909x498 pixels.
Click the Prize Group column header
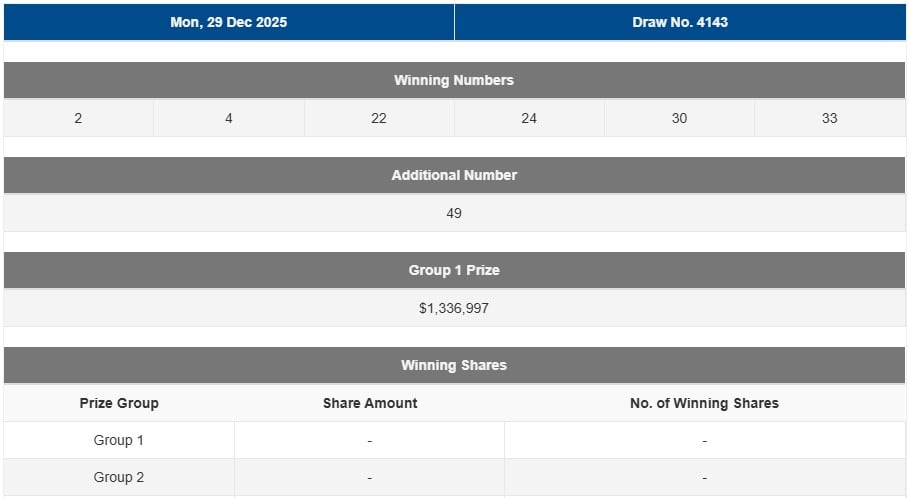click(x=119, y=403)
